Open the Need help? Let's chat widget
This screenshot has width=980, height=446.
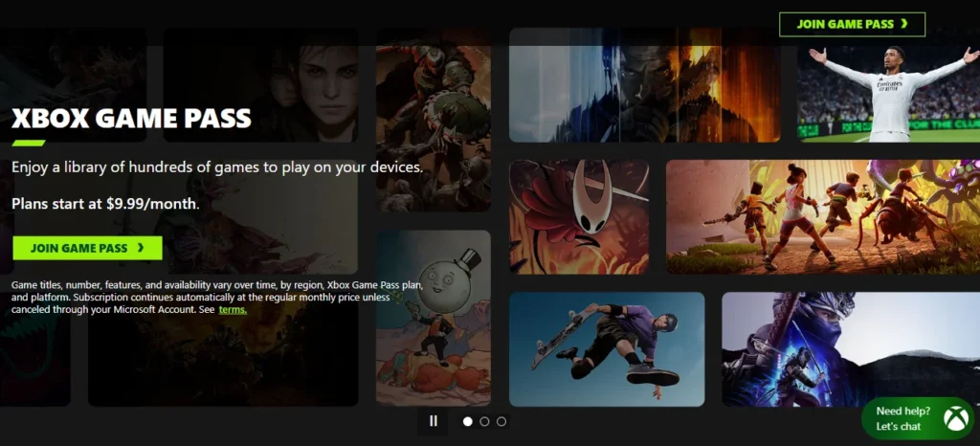click(918, 418)
